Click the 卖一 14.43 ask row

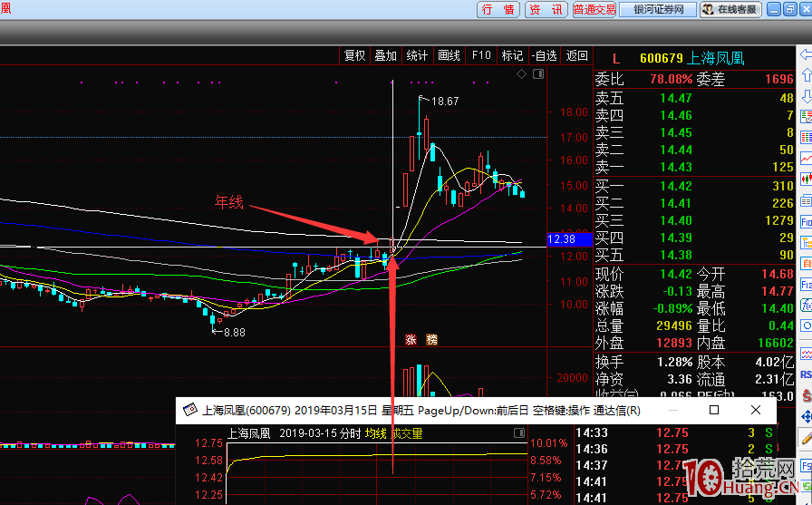coord(694,167)
